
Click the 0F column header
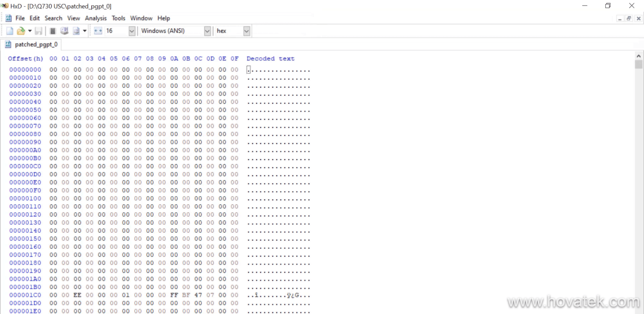coord(234,59)
